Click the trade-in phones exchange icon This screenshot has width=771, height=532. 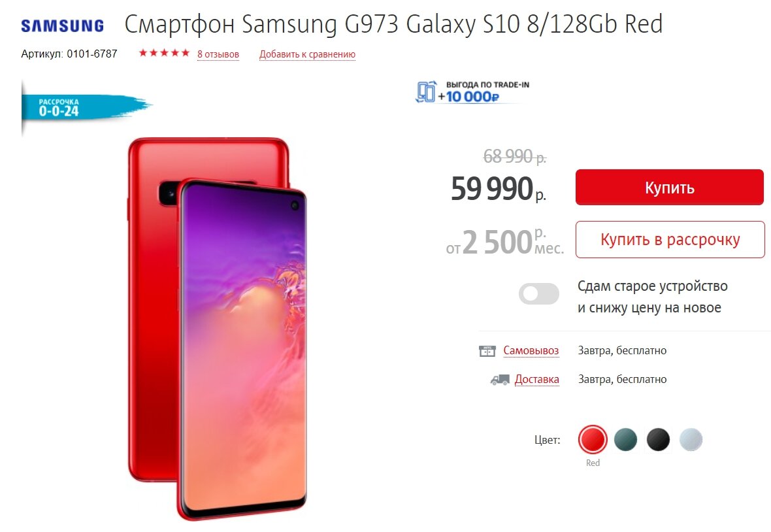[x=426, y=92]
